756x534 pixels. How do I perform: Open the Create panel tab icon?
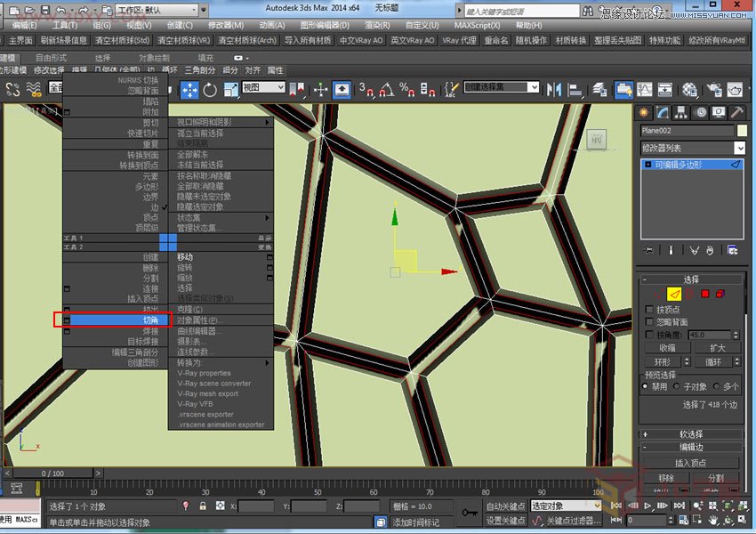point(644,112)
